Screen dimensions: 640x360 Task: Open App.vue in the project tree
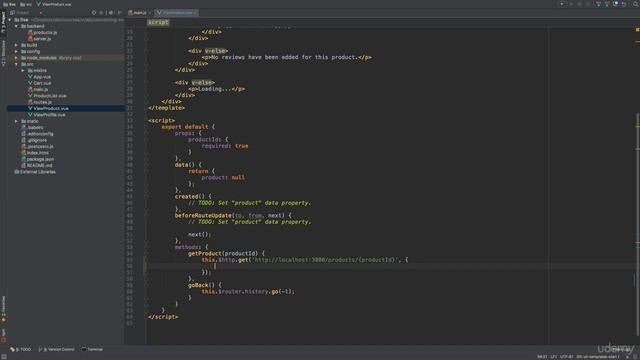39,77
